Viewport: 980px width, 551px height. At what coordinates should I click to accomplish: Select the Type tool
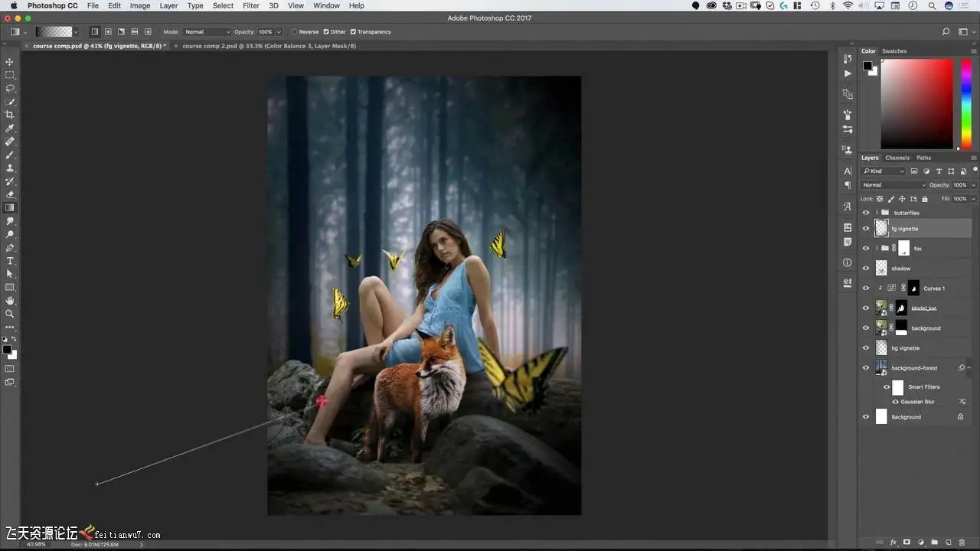tap(10, 261)
